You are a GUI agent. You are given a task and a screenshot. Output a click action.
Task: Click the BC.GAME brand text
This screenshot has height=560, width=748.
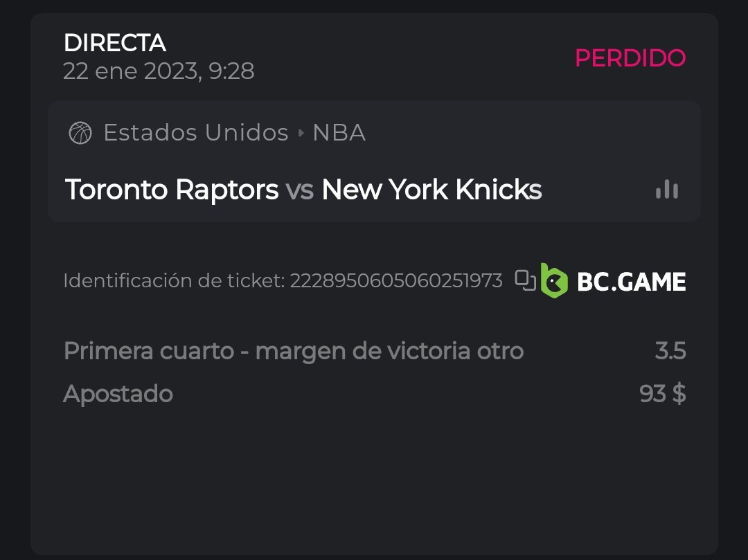click(x=631, y=282)
